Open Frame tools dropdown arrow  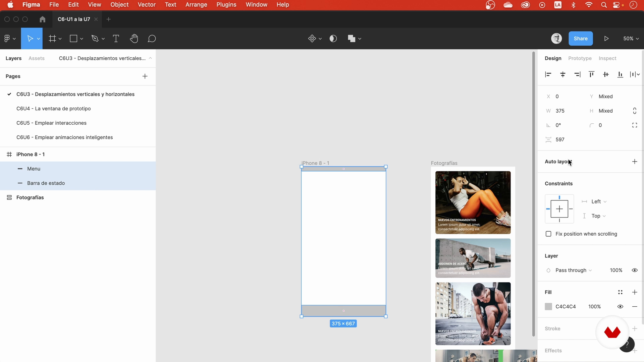60,39
